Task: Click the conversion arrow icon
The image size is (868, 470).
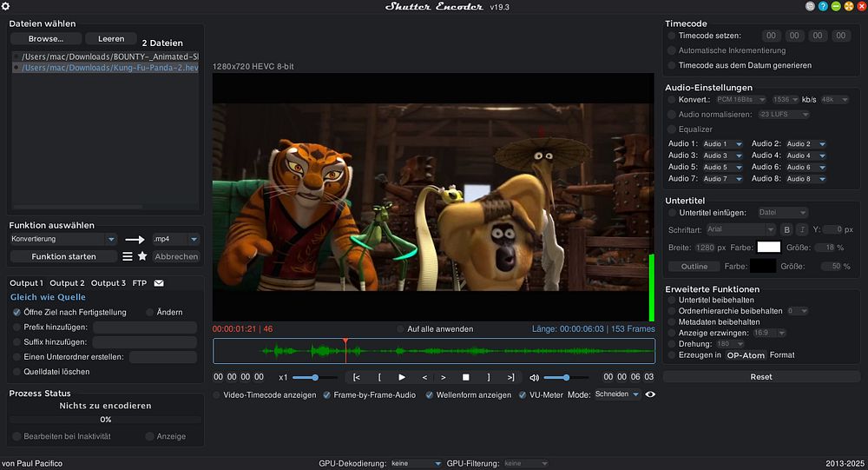Action: (135, 240)
